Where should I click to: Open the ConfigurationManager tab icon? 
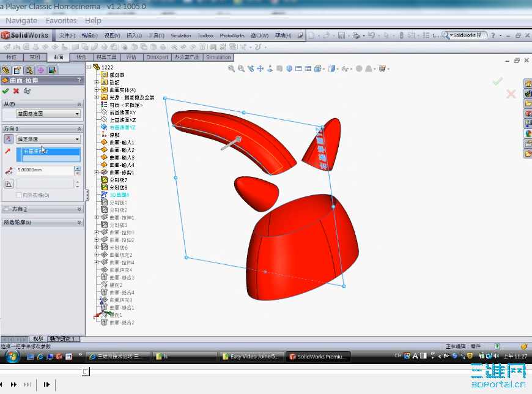click(x=29, y=70)
